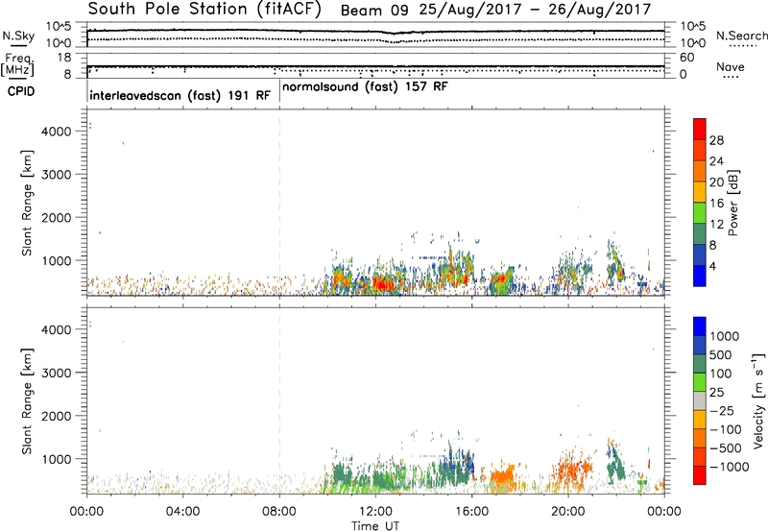
Task: Click the 4000 tick on power panel axis
Action: [x=57, y=132]
